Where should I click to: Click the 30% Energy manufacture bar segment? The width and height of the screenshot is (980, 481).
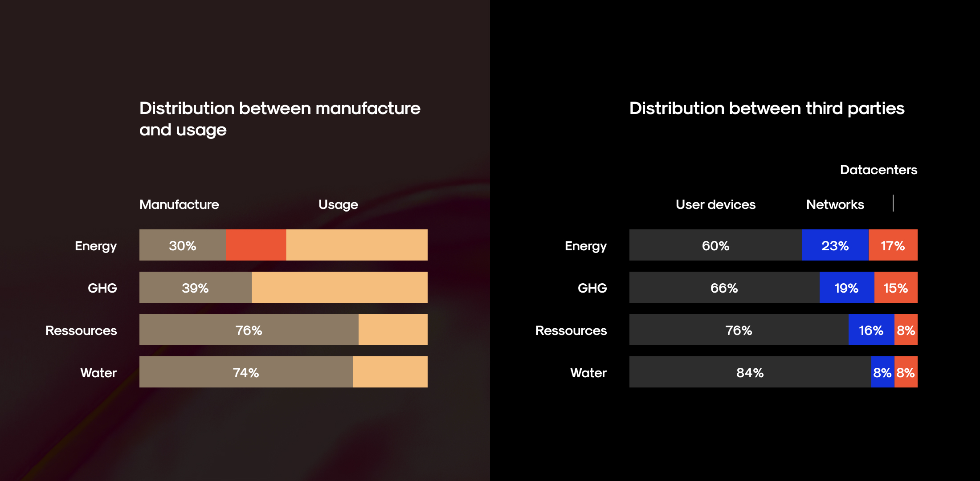(x=183, y=245)
